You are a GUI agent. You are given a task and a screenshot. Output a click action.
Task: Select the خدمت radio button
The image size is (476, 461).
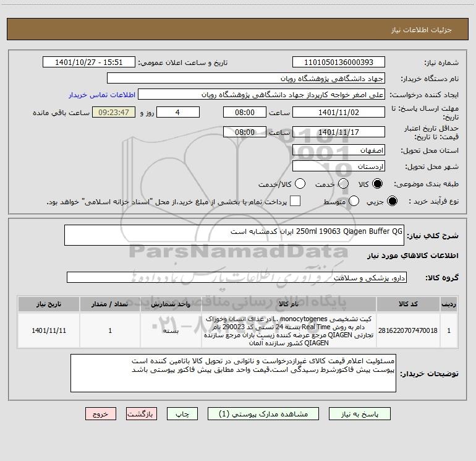click(x=343, y=184)
